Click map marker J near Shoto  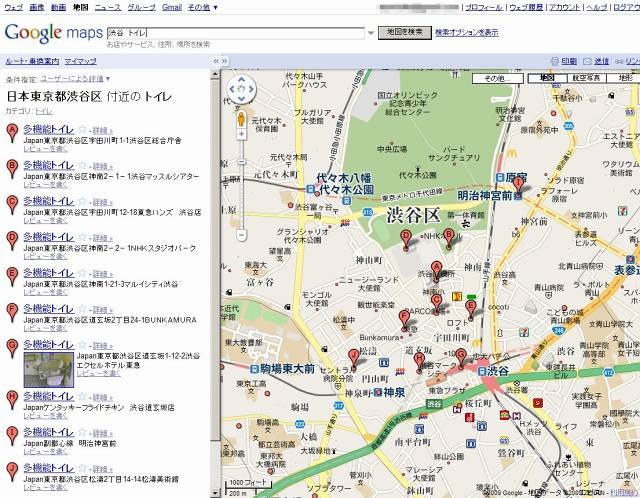[x=353, y=359]
